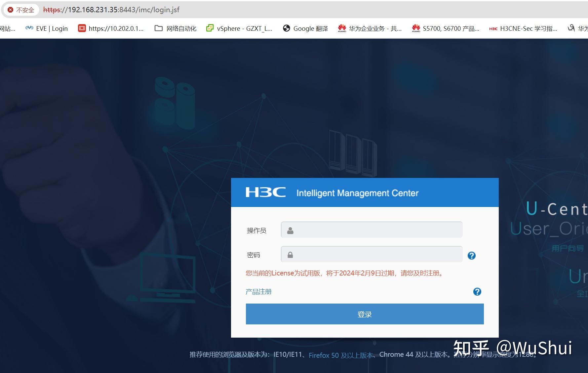The height and width of the screenshot is (373, 588).
Task: Click the vSphere bookmark green icon
Action: [x=210, y=28]
